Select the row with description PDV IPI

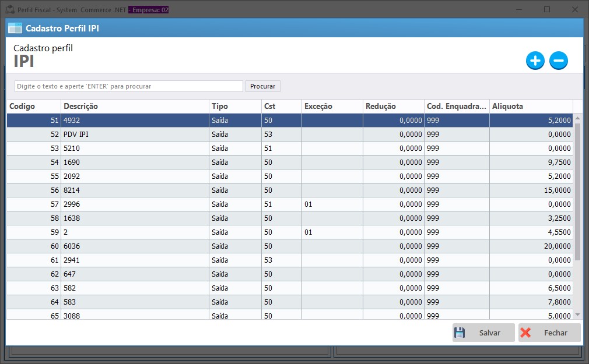[x=134, y=135]
